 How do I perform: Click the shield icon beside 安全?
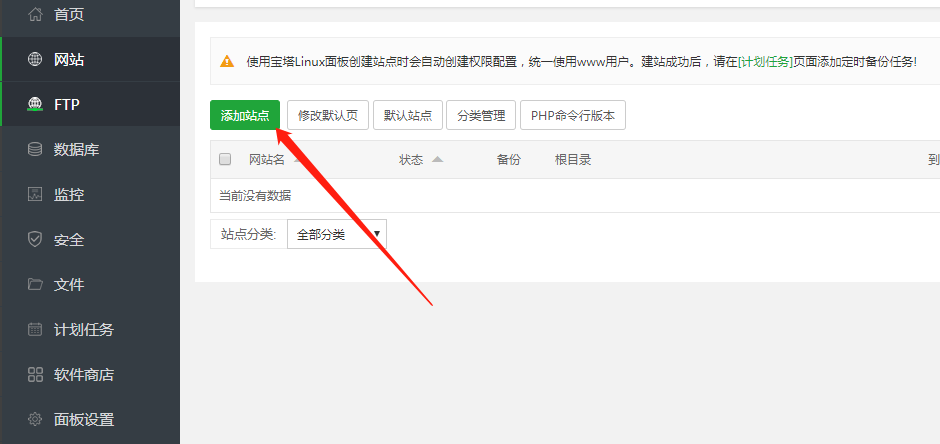pyautogui.click(x=35, y=240)
